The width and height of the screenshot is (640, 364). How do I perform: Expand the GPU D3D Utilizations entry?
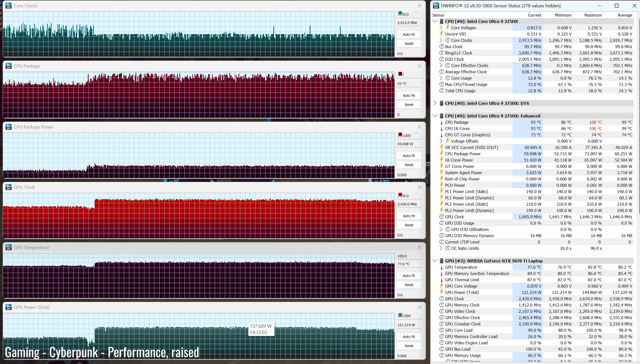tap(441, 229)
